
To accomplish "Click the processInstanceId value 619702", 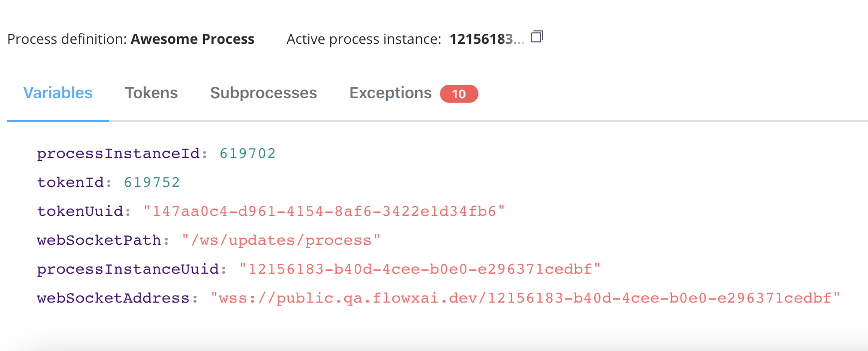I will [x=247, y=154].
